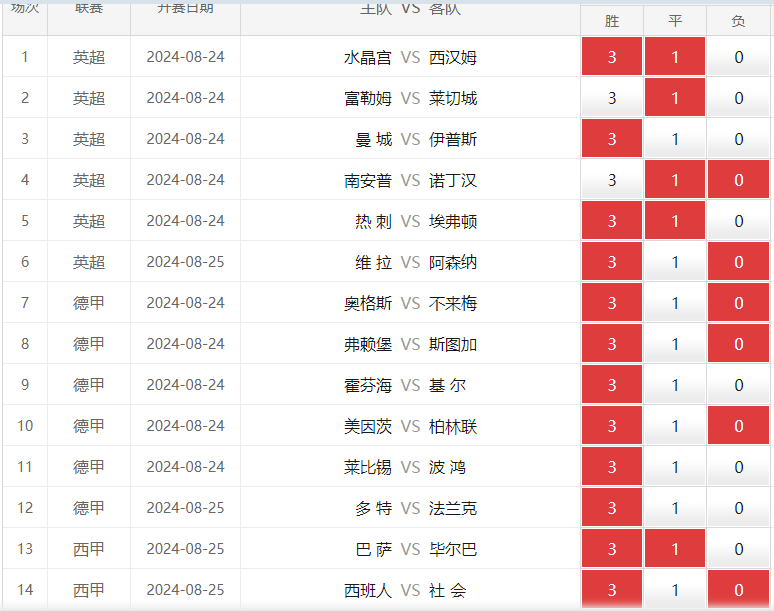Toggle win (3) for 曼城 VS 伊普斯
The height and width of the screenshot is (611, 774).
click(x=612, y=139)
